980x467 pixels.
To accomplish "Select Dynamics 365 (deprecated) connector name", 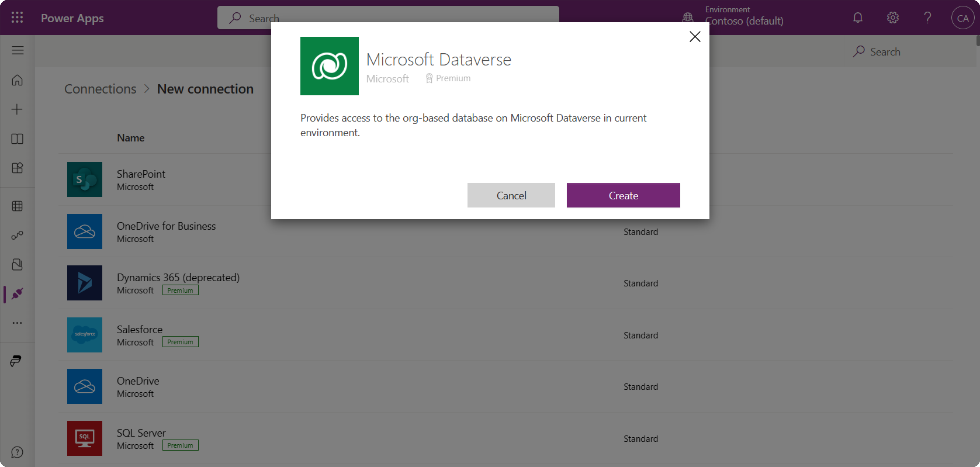I will [x=178, y=278].
